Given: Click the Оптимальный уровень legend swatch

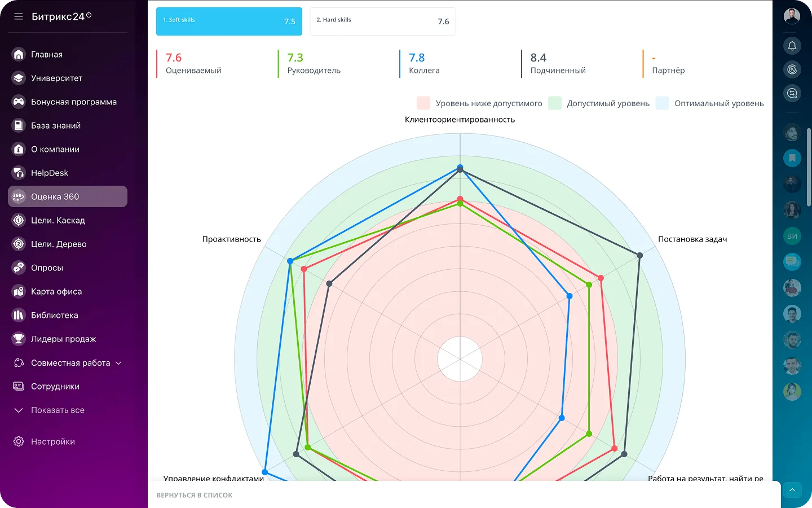Looking at the screenshot, I should [x=663, y=103].
